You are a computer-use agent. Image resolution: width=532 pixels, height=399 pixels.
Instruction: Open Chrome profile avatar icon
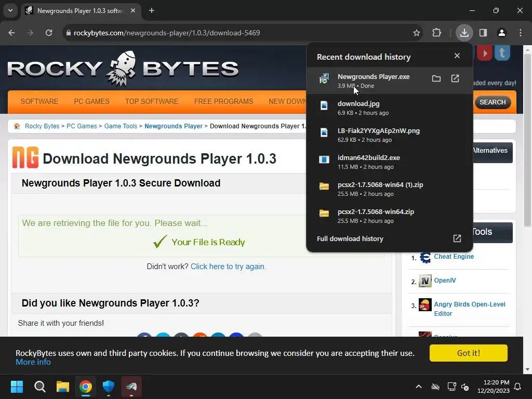pos(502,33)
